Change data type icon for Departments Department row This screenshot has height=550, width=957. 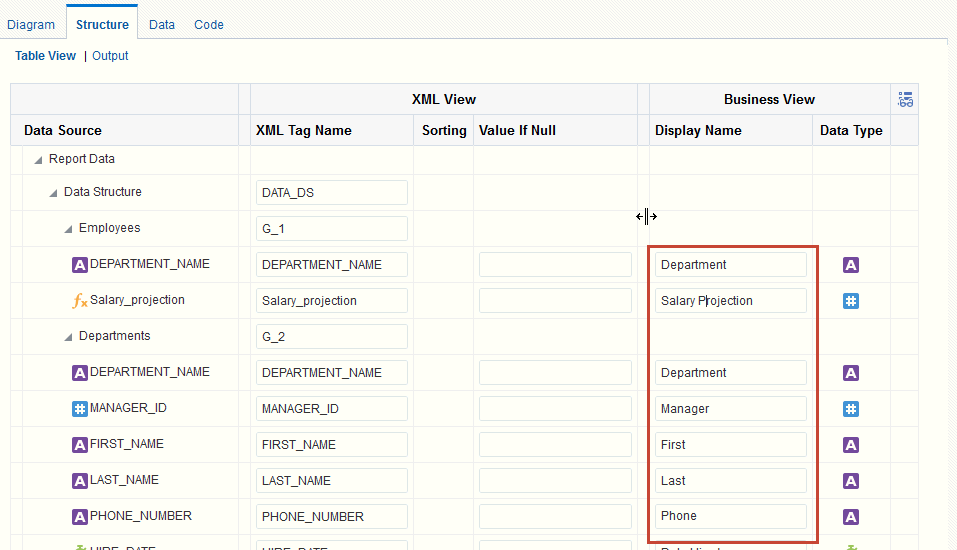(x=851, y=373)
